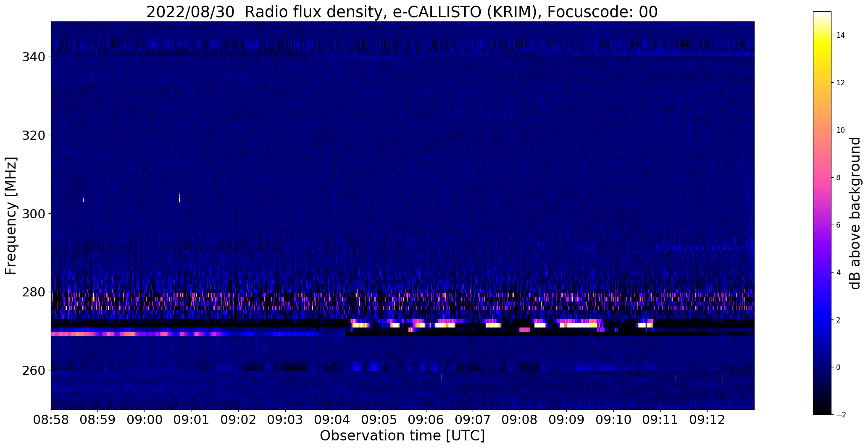Click the 09:01 time tick label
Screen dimensions: 868x448
192,420
